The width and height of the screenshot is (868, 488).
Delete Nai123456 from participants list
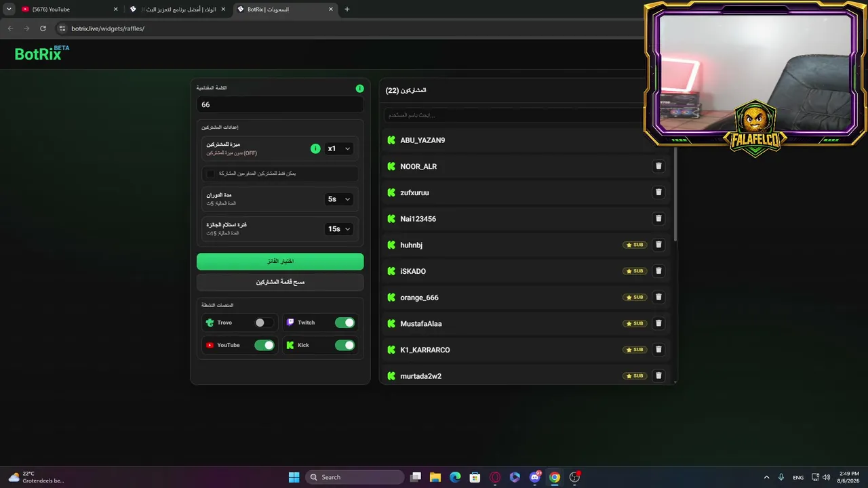[x=658, y=218]
